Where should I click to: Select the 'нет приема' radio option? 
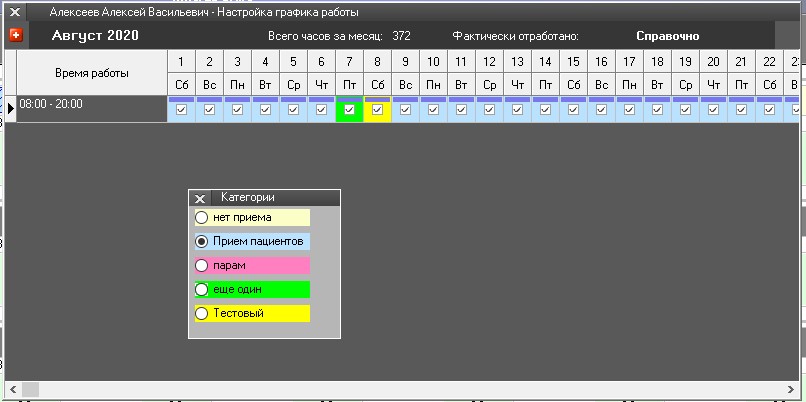click(201, 217)
